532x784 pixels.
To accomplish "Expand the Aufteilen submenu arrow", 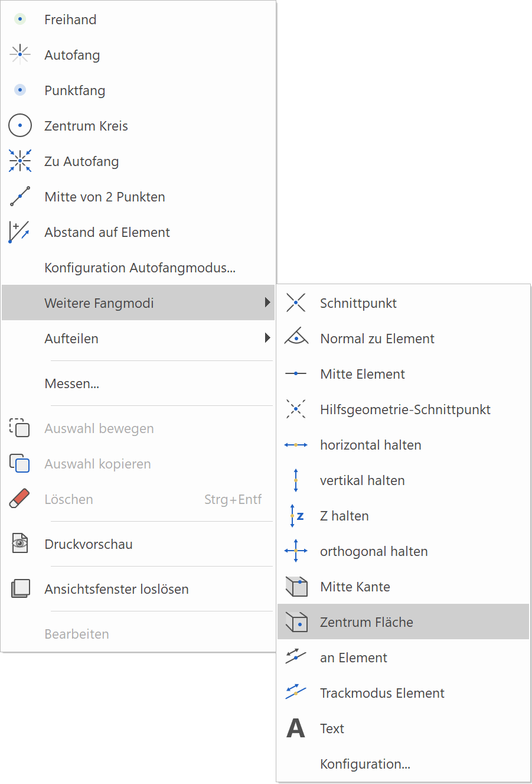I will point(267,339).
